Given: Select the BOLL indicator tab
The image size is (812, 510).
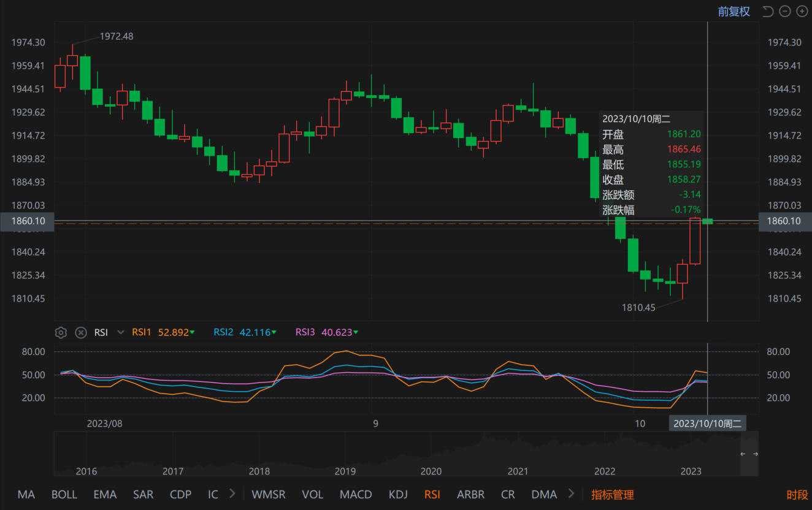Looking at the screenshot, I should point(64,495).
